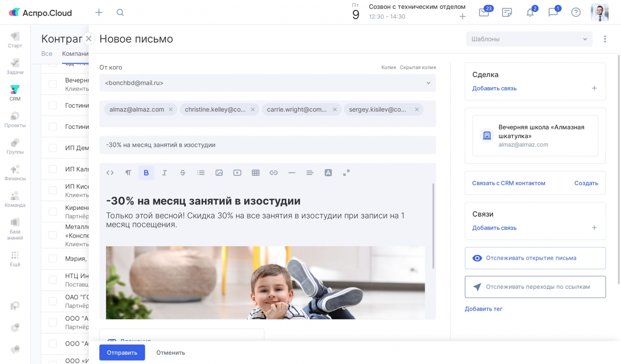621x364 pixels.
Task: Click the email subject input field
Action: (267, 145)
